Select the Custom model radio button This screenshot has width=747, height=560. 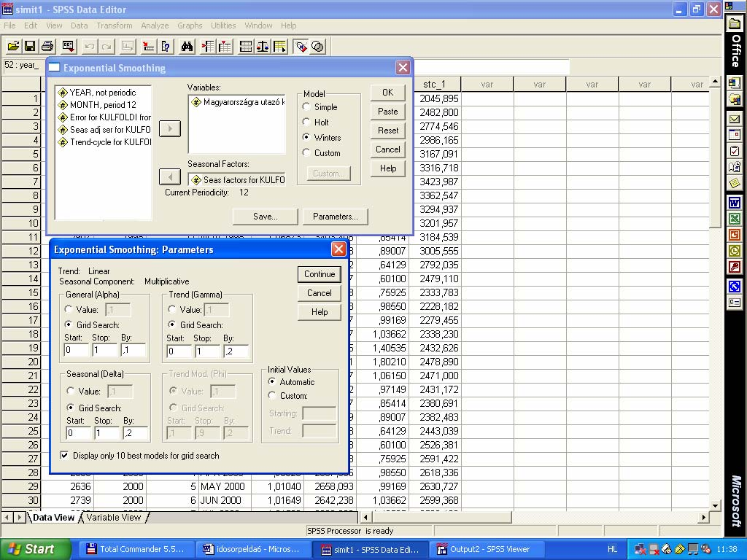(306, 152)
